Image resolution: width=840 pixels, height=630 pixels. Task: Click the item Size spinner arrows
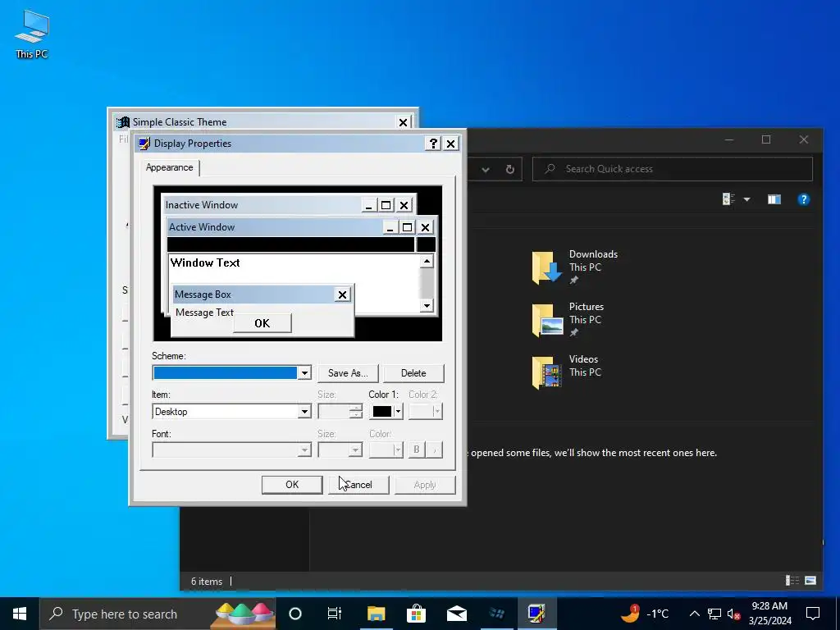(356, 412)
